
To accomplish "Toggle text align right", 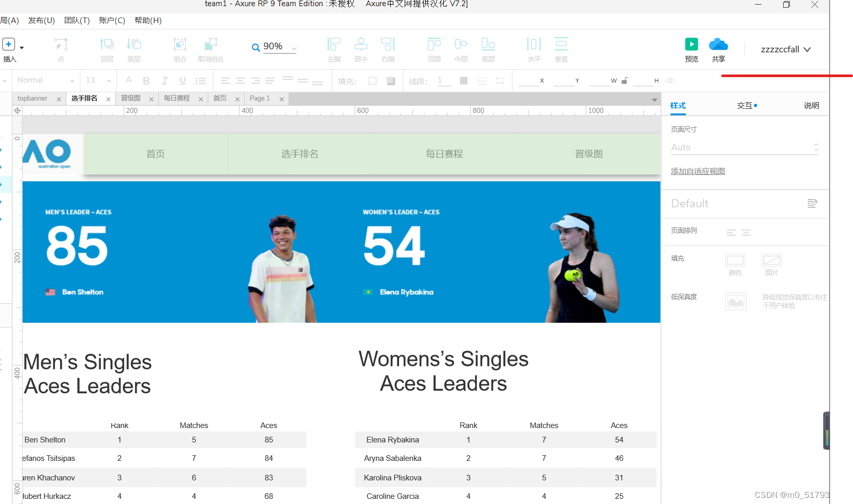I will click(255, 81).
